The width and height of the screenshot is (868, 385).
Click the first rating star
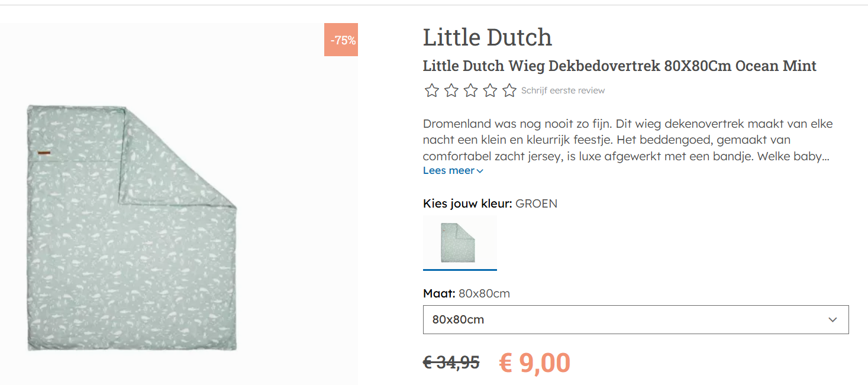(x=431, y=90)
